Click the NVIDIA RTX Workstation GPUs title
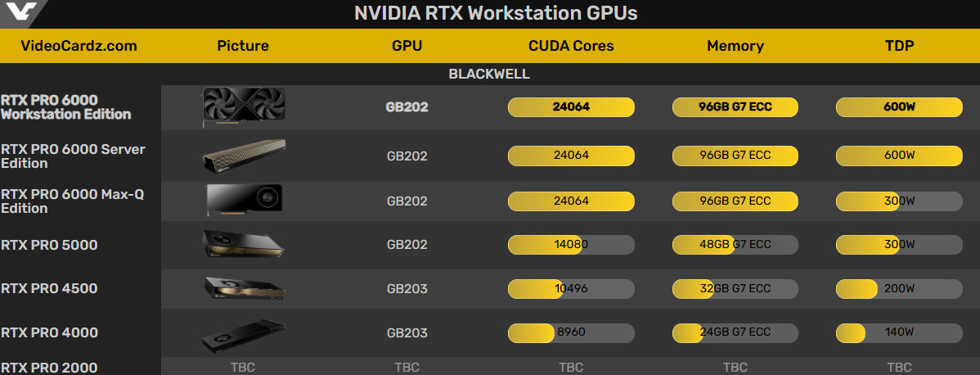Image resolution: width=980 pixels, height=375 pixels. 496,13
